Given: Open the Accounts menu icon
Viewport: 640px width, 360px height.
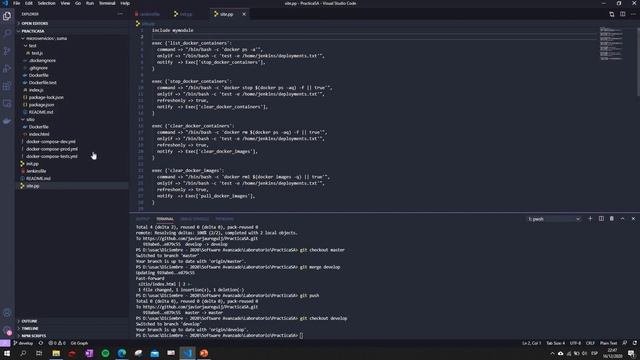Looking at the screenshot, I should coord(7,313).
